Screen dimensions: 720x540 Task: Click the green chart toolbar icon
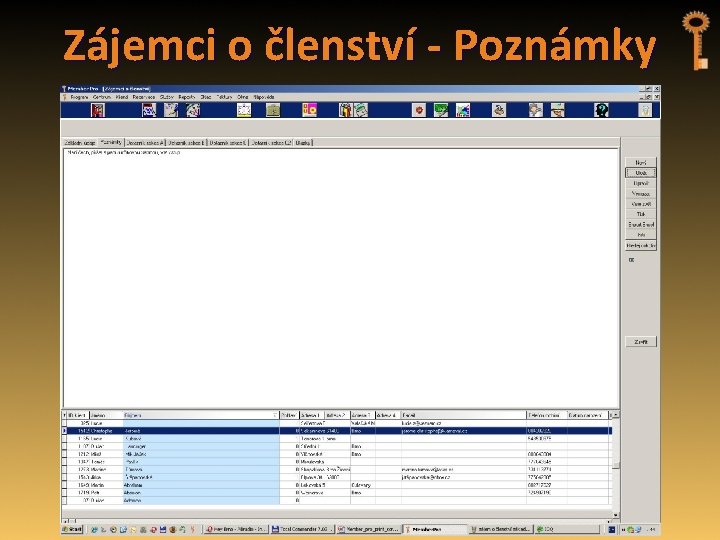click(x=440, y=110)
